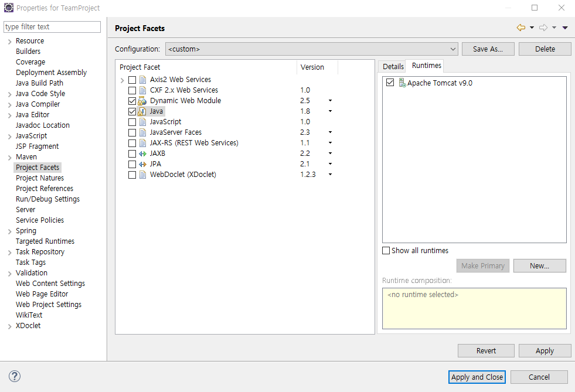Click the type filter text field

coord(52,27)
